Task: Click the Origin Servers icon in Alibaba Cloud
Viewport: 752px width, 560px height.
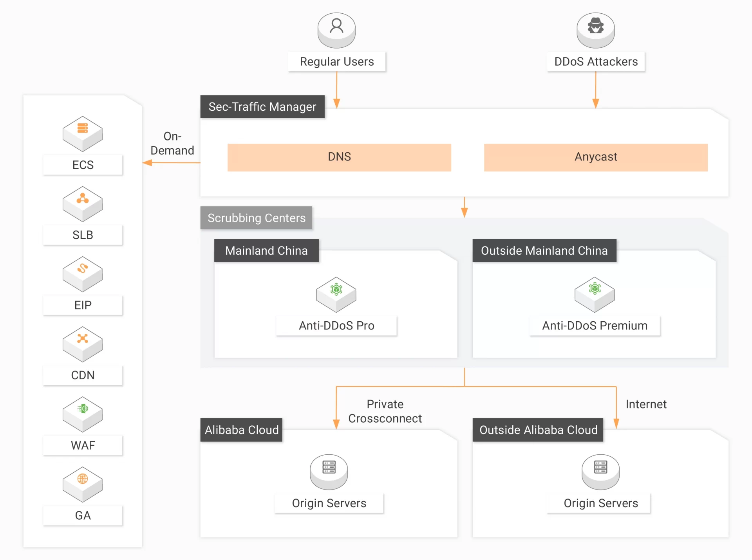Action: (329, 472)
